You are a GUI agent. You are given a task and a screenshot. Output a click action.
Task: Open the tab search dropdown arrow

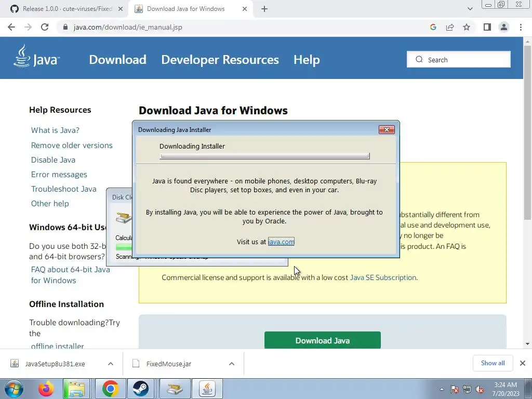470,9
